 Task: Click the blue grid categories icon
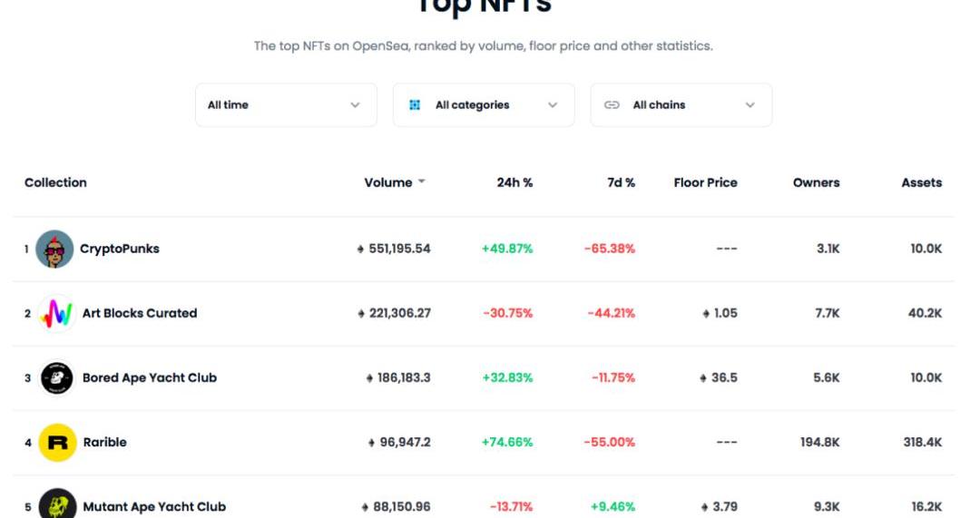415,105
